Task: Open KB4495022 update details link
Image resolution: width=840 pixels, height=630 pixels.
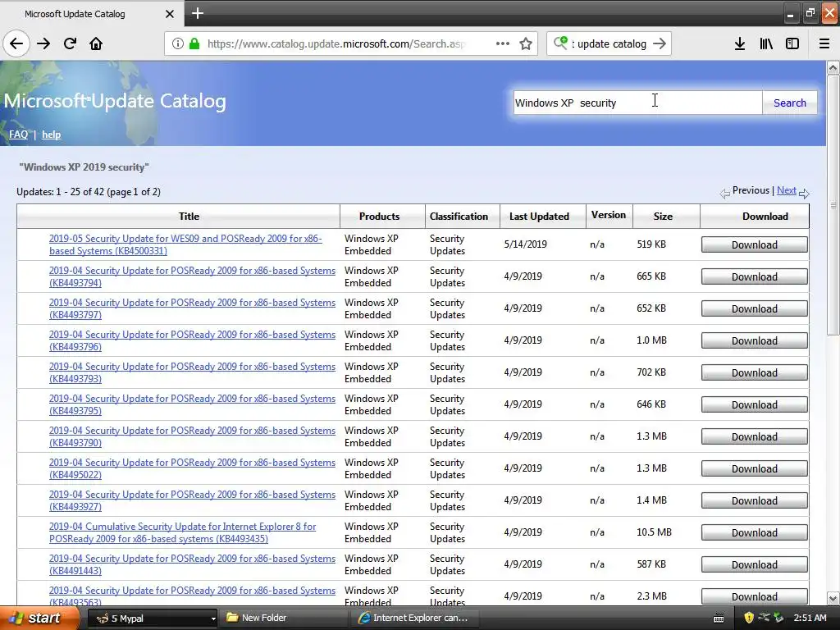Action: tap(192, 468)
